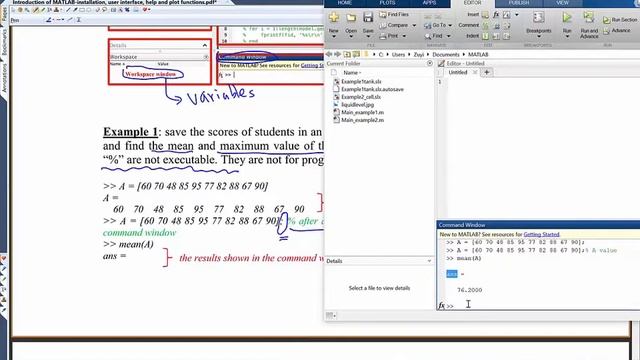Screen dimensions: 640x360
Task: Open the Run dropdown arrow
Action: coord(567,36)
